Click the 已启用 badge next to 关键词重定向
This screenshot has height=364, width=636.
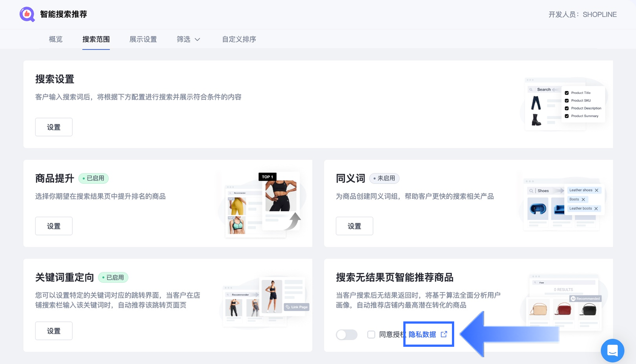coord(113,277)
